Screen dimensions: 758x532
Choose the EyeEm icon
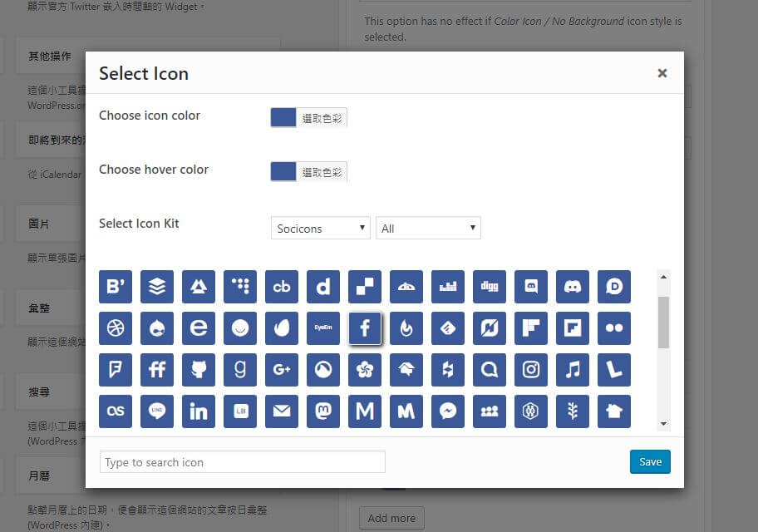click(x=323, y=328)
